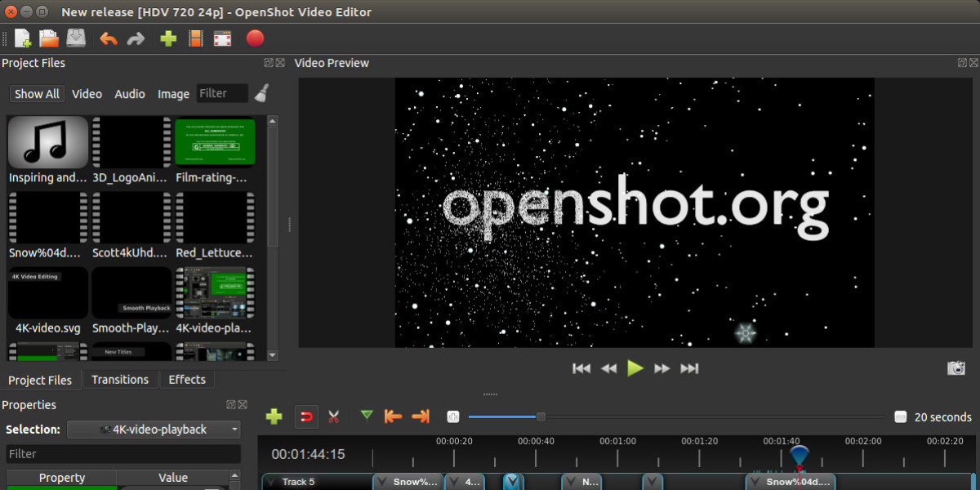Jump to the next marker
The image size is (980, 490).
coord(421,416)
